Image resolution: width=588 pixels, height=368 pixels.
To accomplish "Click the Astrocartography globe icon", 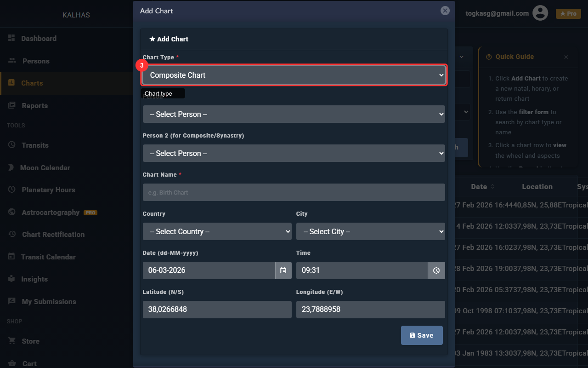I will tap(12, 212).
